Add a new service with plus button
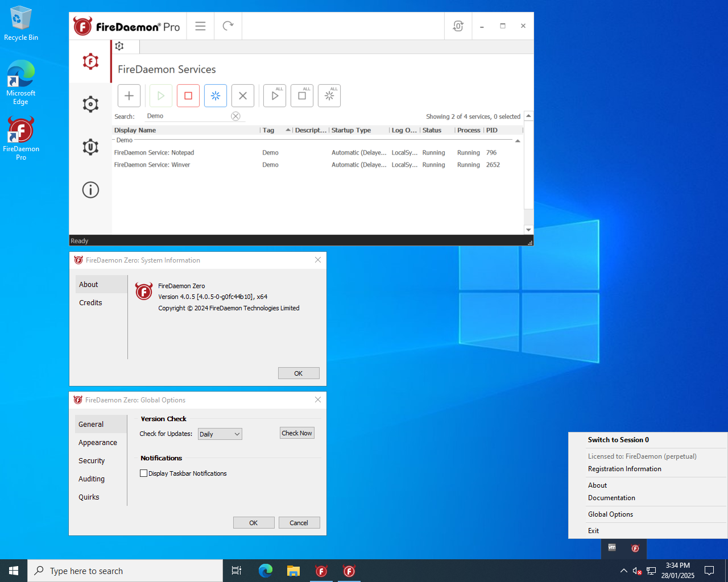728x582 pixels. point(129,95)
